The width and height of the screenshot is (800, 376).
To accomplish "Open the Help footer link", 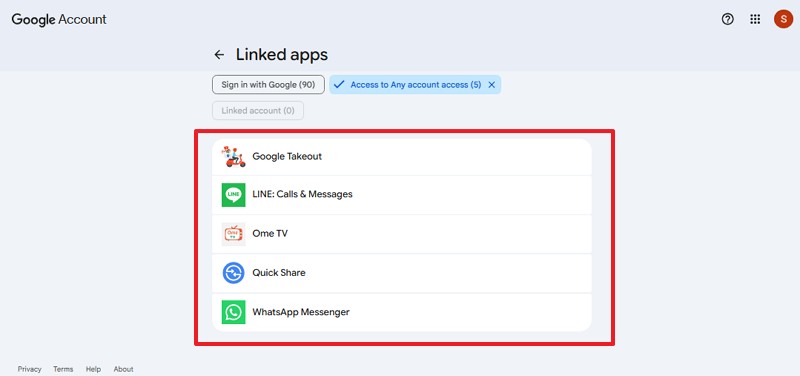I will point(93,369).
